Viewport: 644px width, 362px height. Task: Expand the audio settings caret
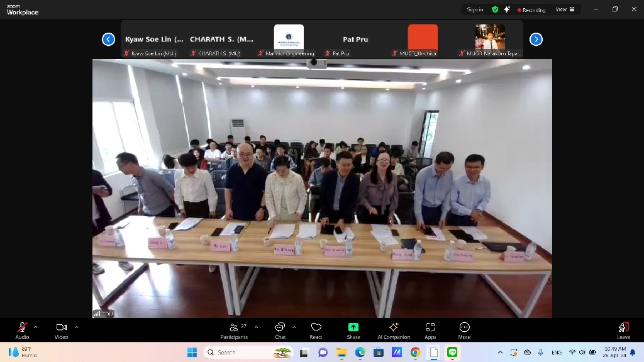point(35,327)
